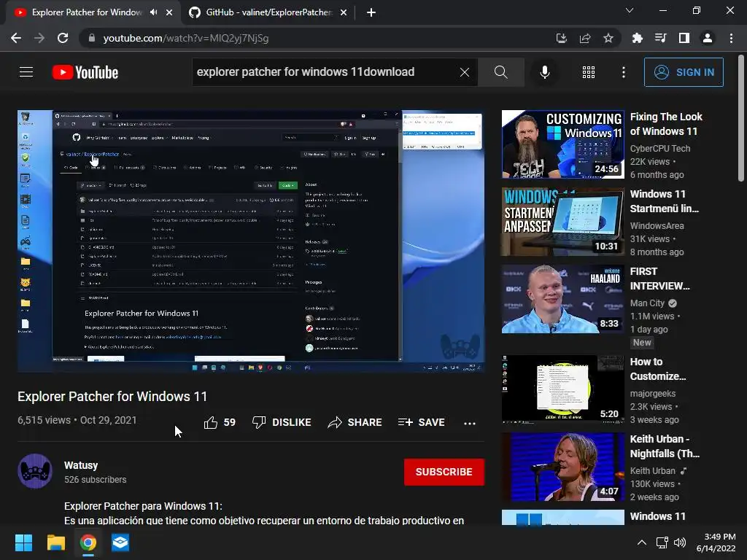Open Windows 11 Startmenü video title
The height and width of the screenshot is (560, 747).
pyautogui.click(x=664, y=201)
